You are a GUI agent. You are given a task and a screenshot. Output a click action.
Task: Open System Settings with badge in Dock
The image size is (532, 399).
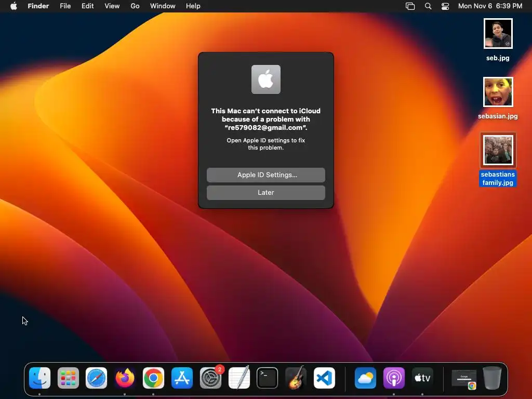[x=211, y=378]
